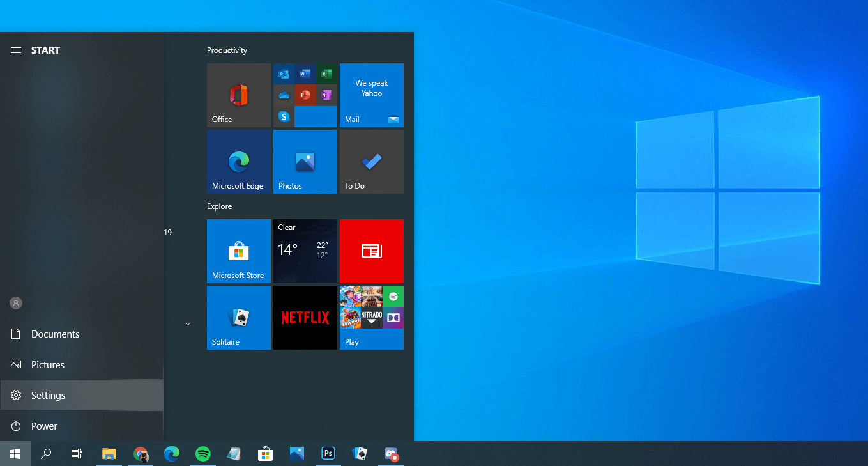Open Skype from the Office folder tile
Screen dimensions: 868x466
pos(284,116)
